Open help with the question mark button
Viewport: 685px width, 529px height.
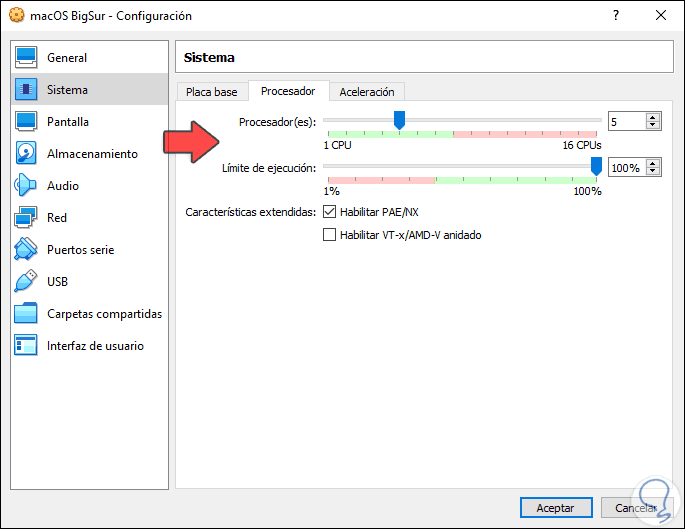coord(616,15)
